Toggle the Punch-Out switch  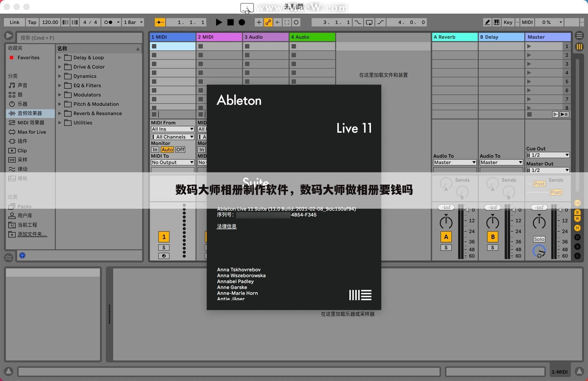(x=380, y=22)
